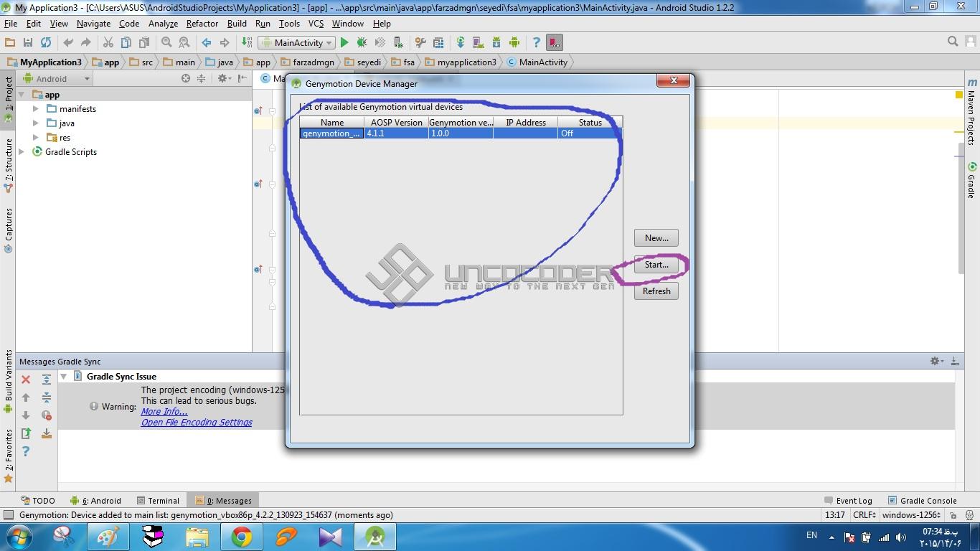Open the Genymotion Device Manager toolbar icon
This screenshot has height=551, width=980.
point(555,42)
